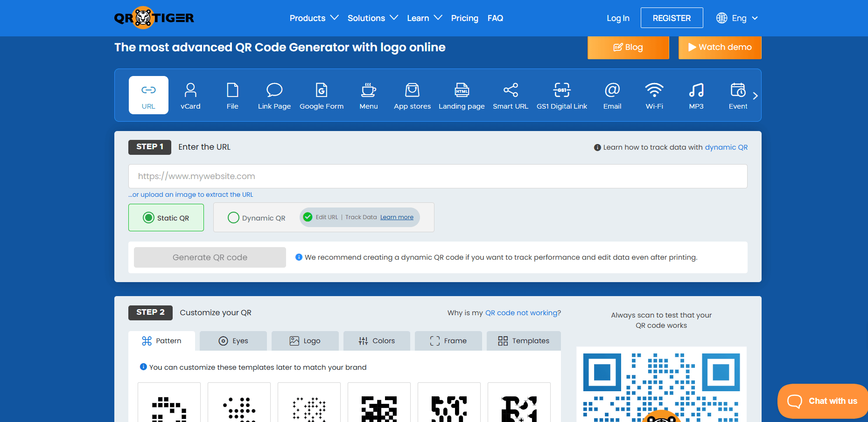Show more QR types with right chevron

point(755,96)
